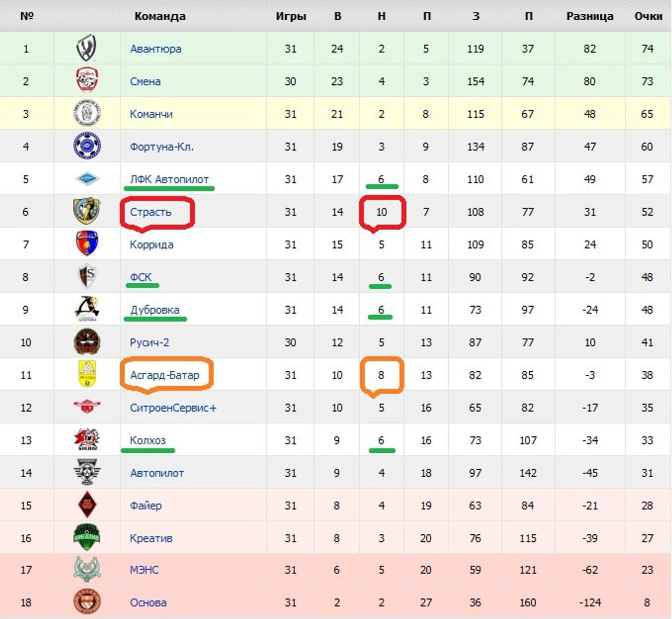Viewport: 672px width, 619px height.
Task: Open the СитроенСервис+ team link
Action: (x=173, y=408)
